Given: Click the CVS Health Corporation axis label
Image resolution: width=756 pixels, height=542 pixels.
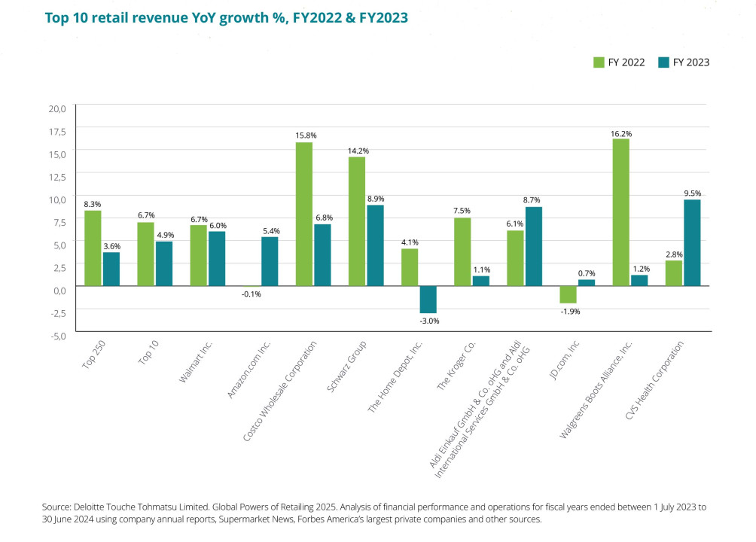Looking at the screenshot, I should click(654, 380).
